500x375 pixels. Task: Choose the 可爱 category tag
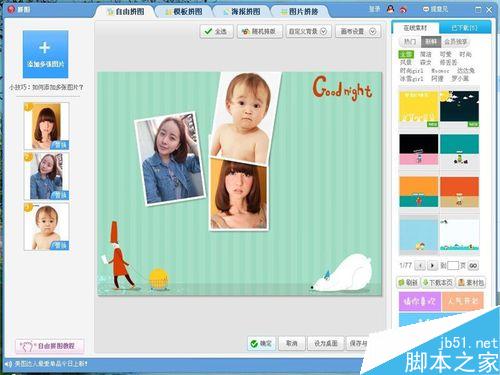pos(445,54)
